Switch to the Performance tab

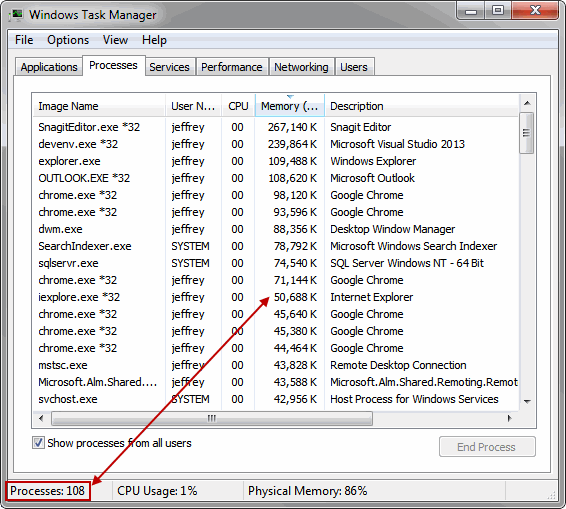pyautogui.click(x=232, y=67)
